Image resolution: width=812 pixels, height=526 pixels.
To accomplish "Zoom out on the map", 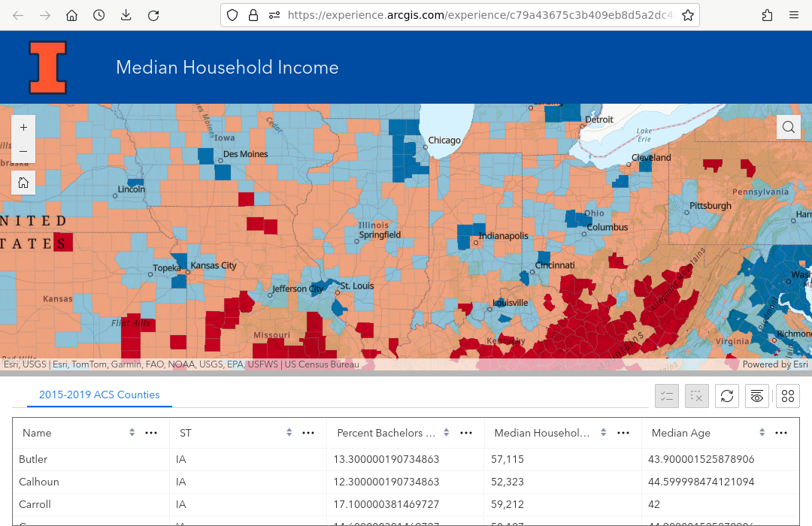I will coord(23,151).
